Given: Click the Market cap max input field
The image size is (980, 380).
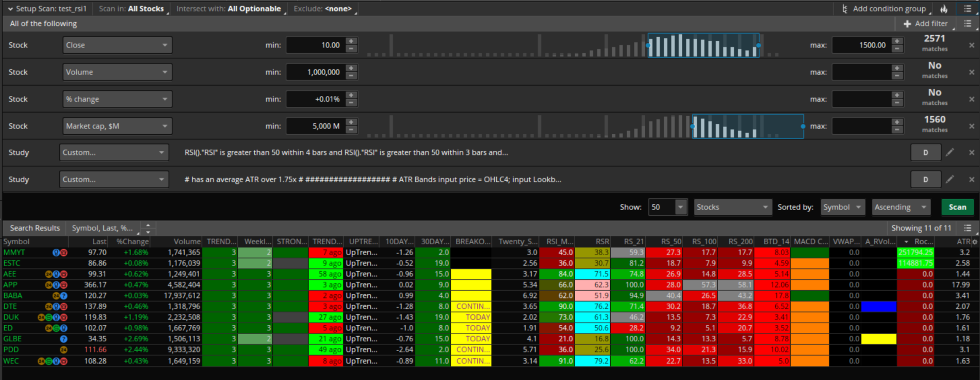Looking at the screenshot, I should click(862, 126).
